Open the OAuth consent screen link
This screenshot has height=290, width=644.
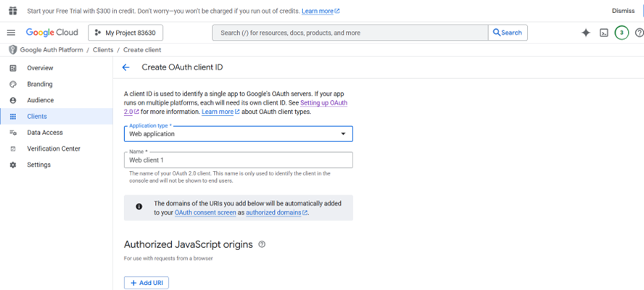tap(205, 212)
